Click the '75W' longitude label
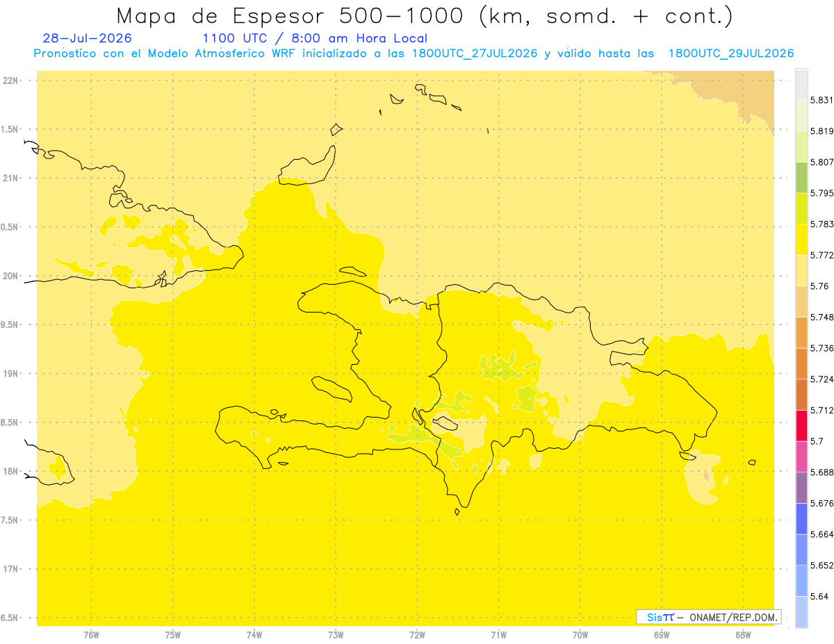This screenshot has height=644, width=834. click(173, 635)
